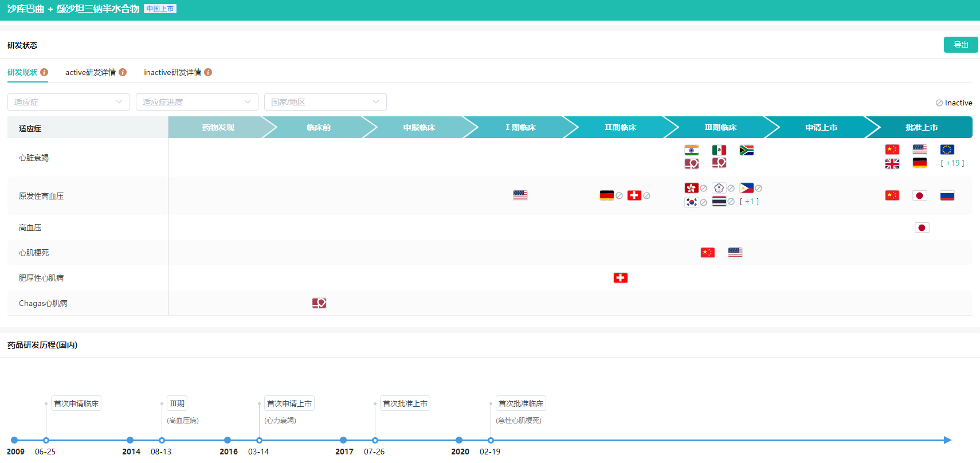
Task: Select South Korea flag in 原发性高血压 row
Action: pos(692,202)
